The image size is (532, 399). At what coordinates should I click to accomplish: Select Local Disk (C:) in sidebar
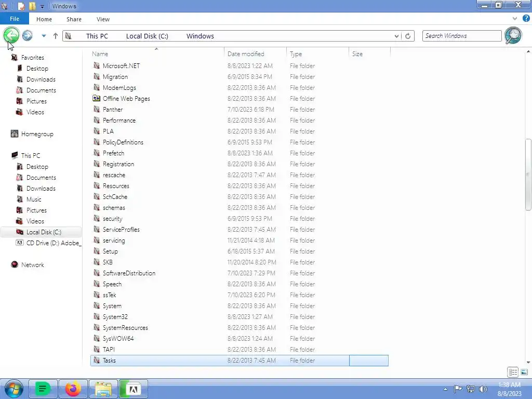41,232
